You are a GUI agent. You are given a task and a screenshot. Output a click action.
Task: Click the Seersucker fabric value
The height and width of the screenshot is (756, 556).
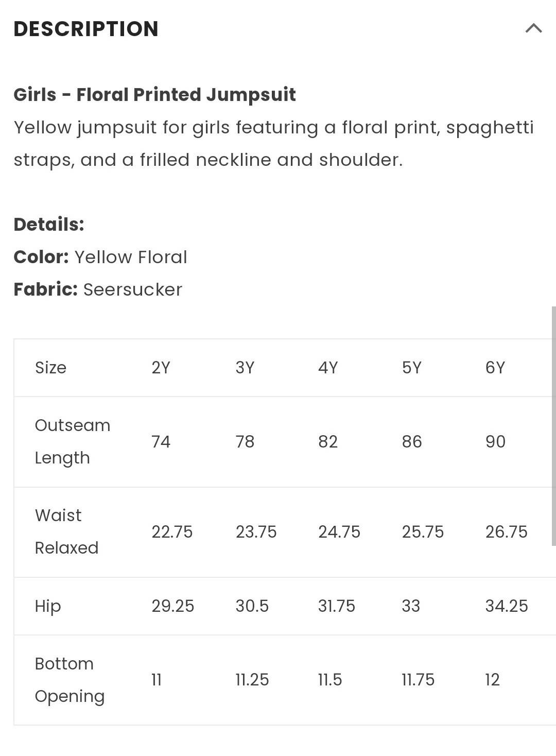(133, 289)
